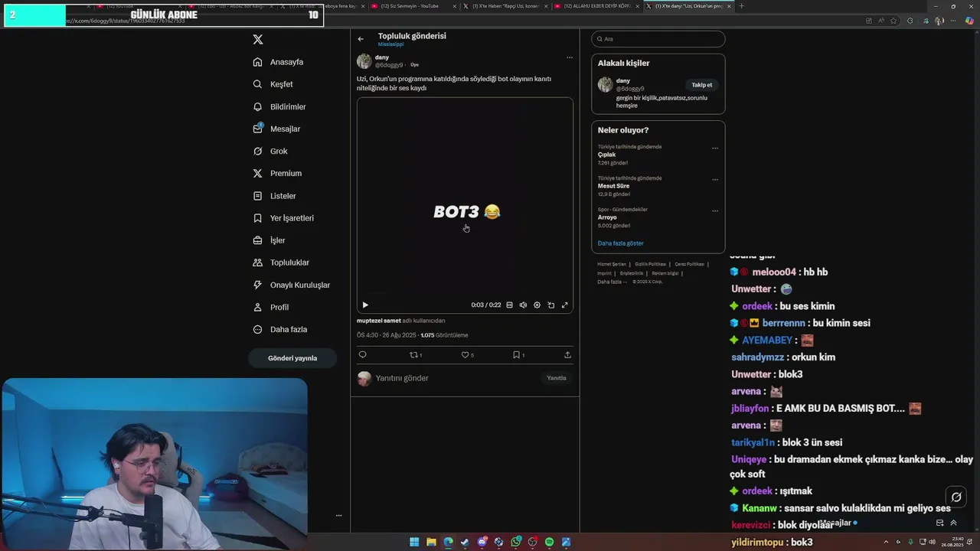
Task: Open Anasayfa home page
Action: click(x=279, y=62)
